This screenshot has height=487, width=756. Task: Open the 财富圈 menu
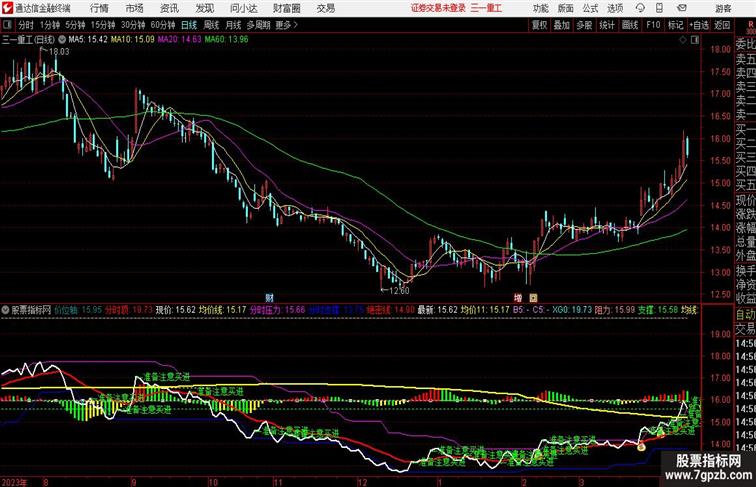click(286, 8)
